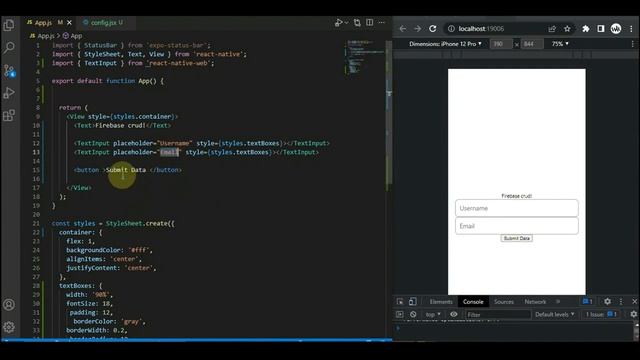640x360 pixels.
Task: Open the 75% zoom dropdown
Action: click(560, 44)
